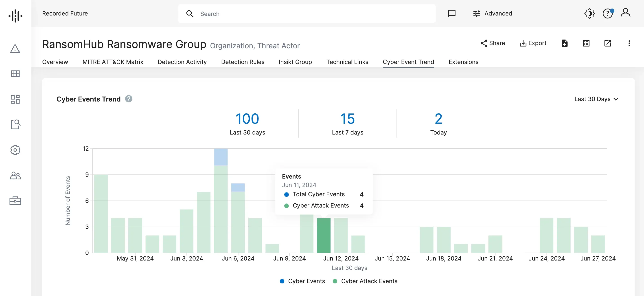Open the briefcase toolbox sidebar icon
The image size is (644, 296).
tap(15, 201)
